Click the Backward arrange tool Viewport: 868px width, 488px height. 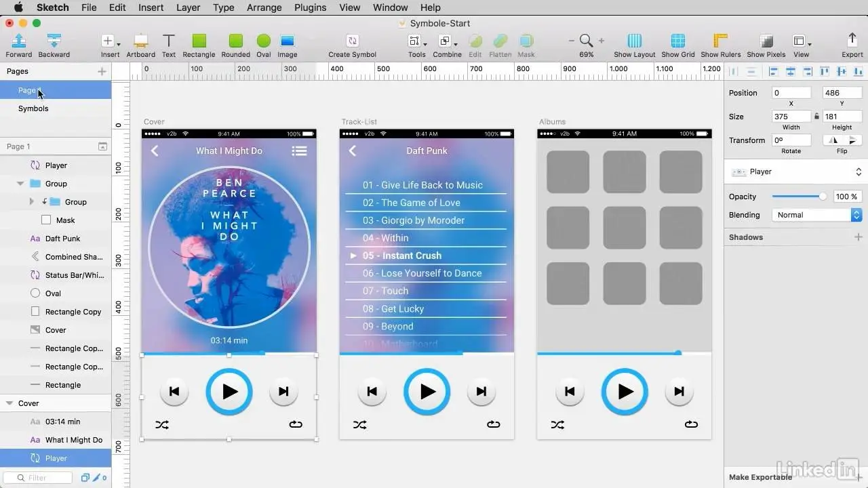54,45
